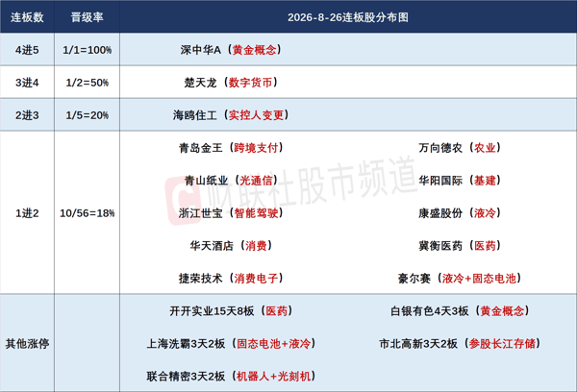Image resolution: width=577 pixels, height=392 pixels.
Task: Select 深中华A (黄金概念) entry
Action: pyautogui.click(x=231, y=50)
